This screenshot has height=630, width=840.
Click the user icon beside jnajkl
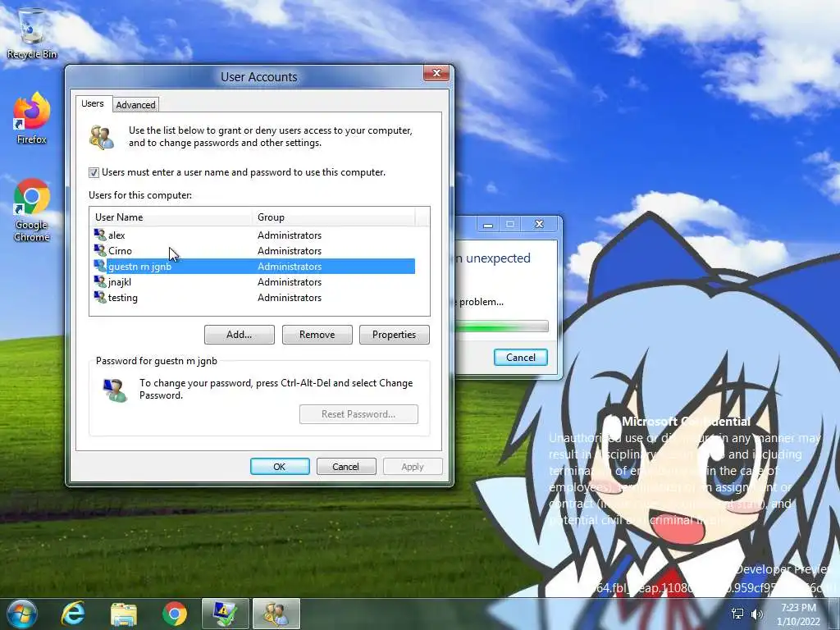coord(100,281)
